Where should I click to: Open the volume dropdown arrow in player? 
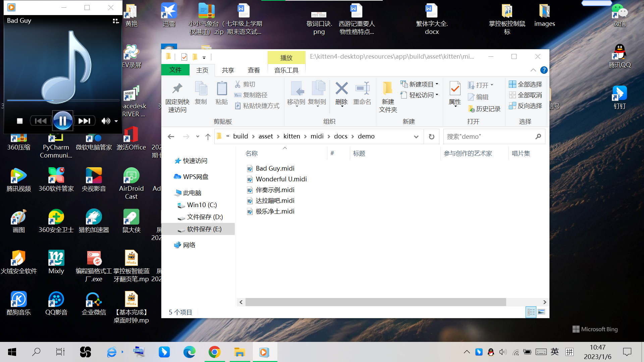coord(116,121)
